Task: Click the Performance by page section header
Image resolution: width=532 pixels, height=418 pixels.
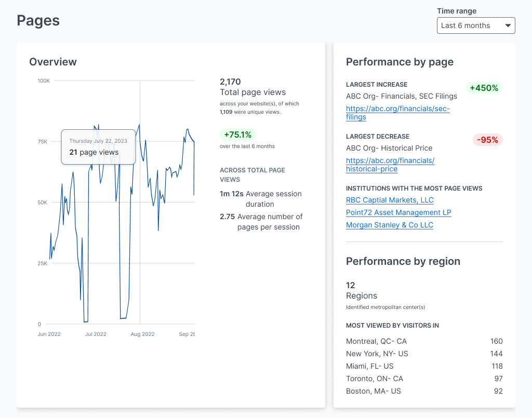Action: (400, 62)
